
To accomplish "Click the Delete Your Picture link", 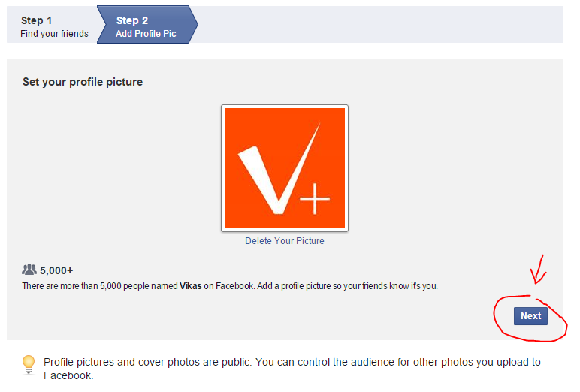I will coord(285,241).
